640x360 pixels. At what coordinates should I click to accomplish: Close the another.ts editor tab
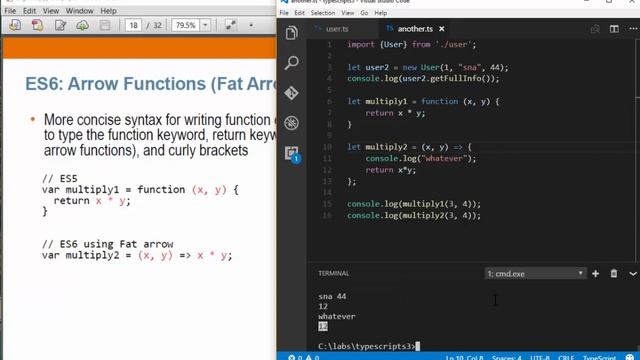[442, 29]
